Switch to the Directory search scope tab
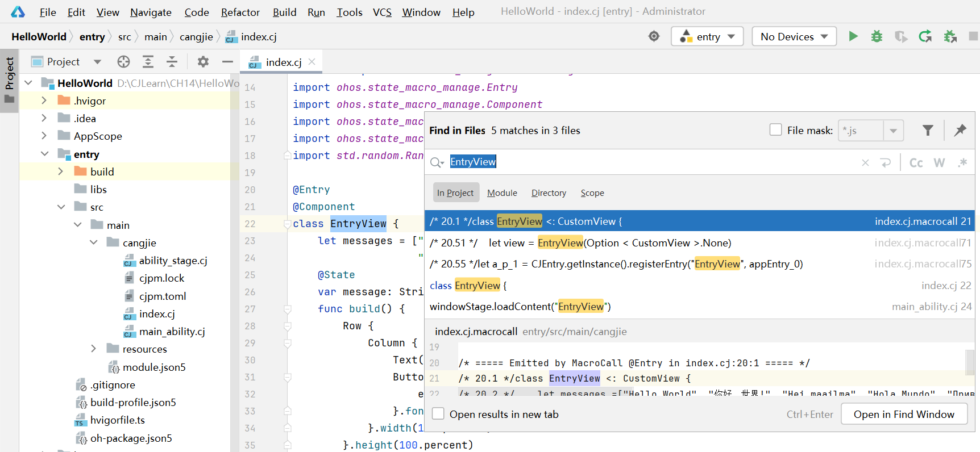Image resolution: width=980 pixels, height=452 pixels. (x=549, y=193)
